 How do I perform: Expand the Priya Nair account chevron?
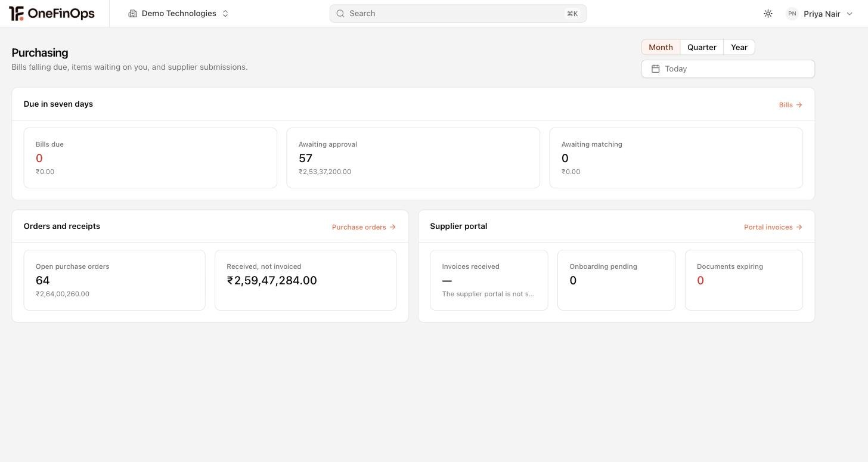pyautogui.click(x=850, y=14)
